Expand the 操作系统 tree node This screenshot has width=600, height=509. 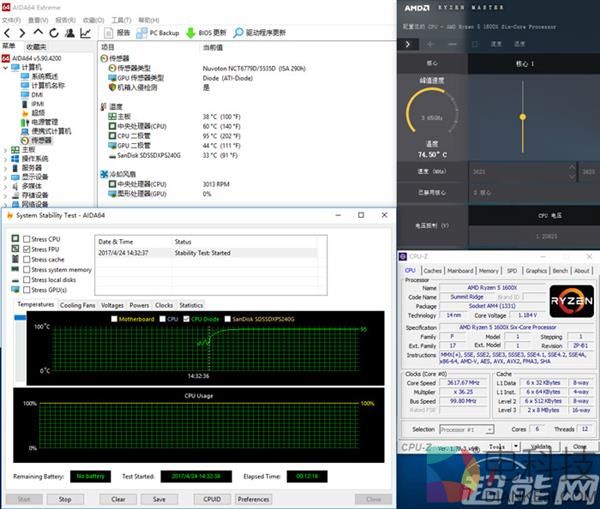5,159
